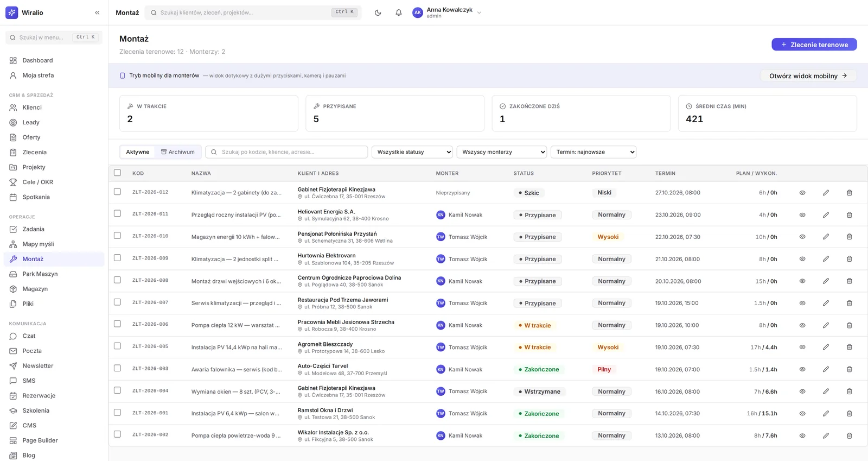The image size is (868, 461).
Task: View details for order ZLT-2026-001
Action: [x=802, y=414]
